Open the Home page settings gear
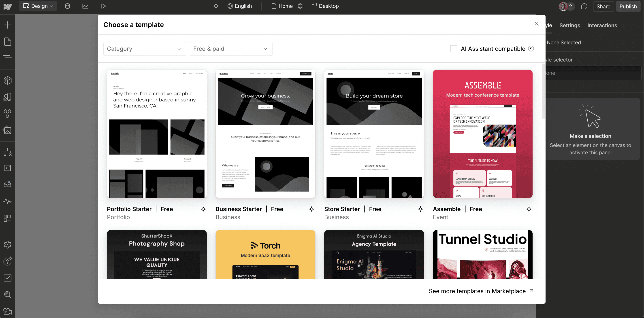This screenshot has width=644, height=318. coord(300,6)
